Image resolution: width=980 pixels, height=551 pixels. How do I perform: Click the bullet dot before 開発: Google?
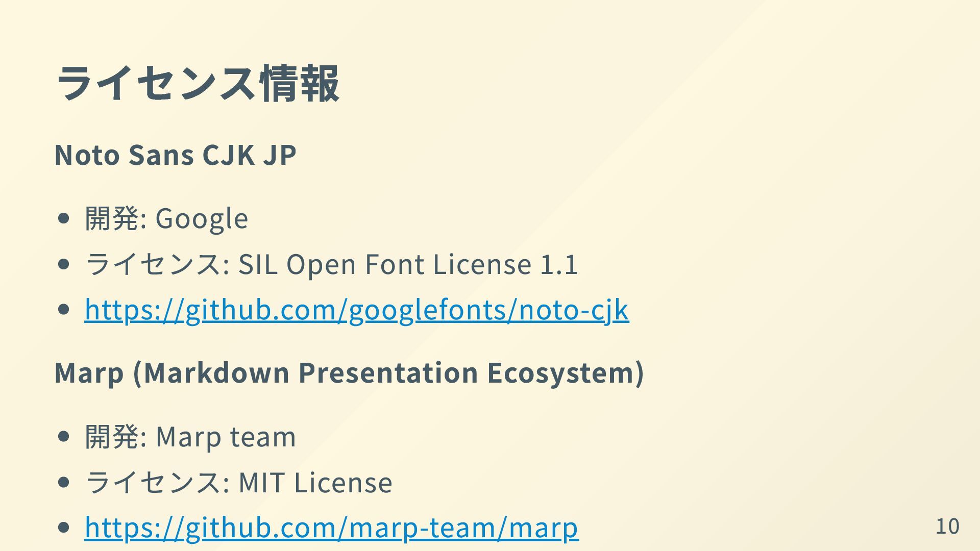(x=64, y=219)
